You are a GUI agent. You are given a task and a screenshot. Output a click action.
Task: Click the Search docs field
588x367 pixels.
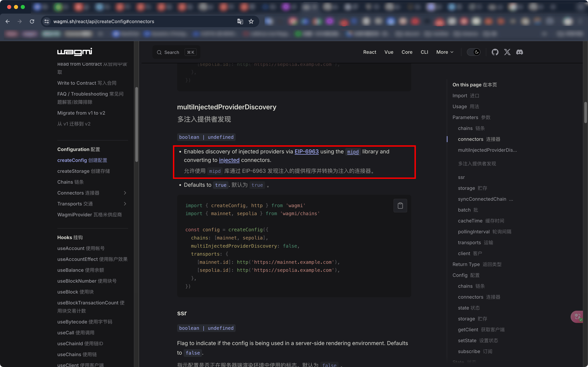click(x=176, y=52)
